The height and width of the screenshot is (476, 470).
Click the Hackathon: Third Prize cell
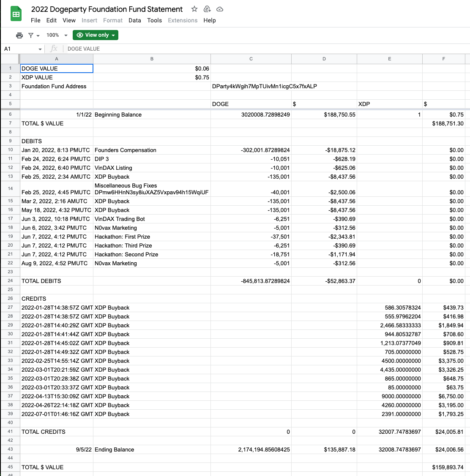click(152, 245)
